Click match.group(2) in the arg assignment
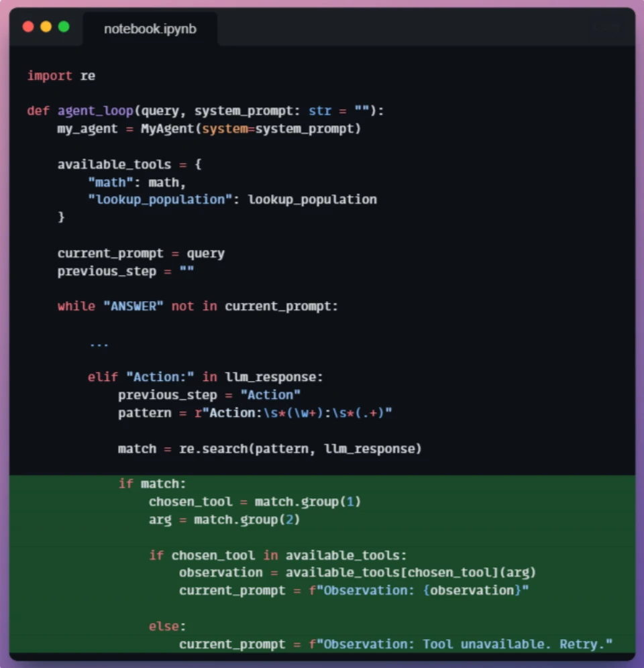The image size is (644, 668). tap(247, 520)
